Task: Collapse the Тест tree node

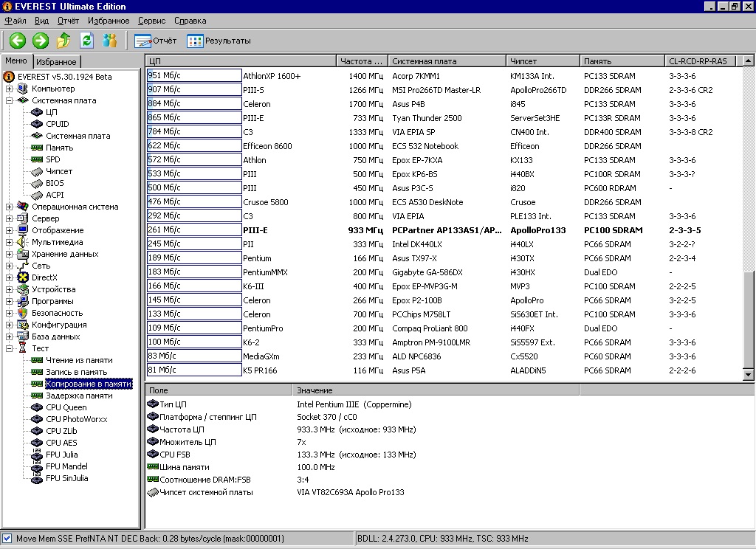Action: coord(10,348)
